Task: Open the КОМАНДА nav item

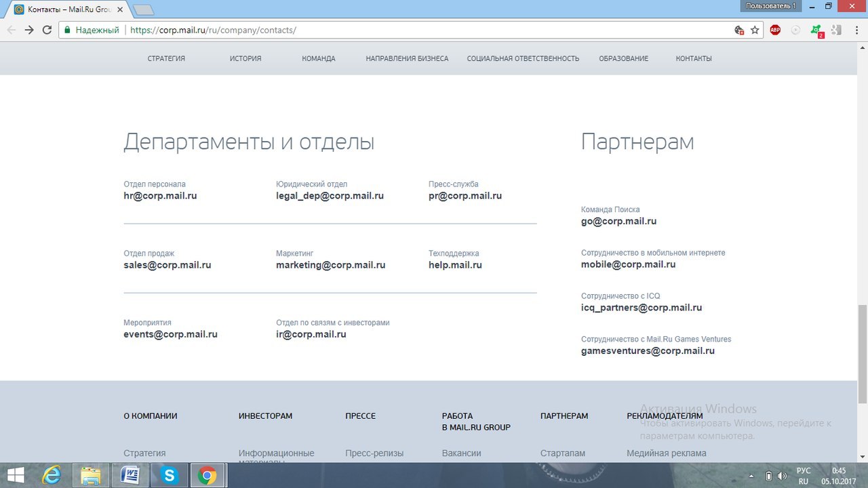Action: [x=319, y=58]
